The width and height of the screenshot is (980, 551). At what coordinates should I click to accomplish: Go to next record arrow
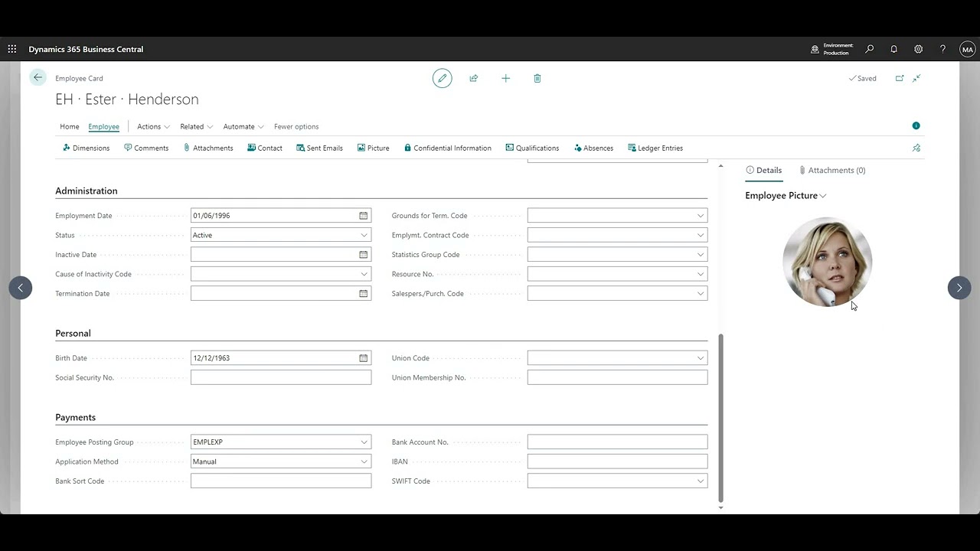pyautogui.click(x=959, y=288)
